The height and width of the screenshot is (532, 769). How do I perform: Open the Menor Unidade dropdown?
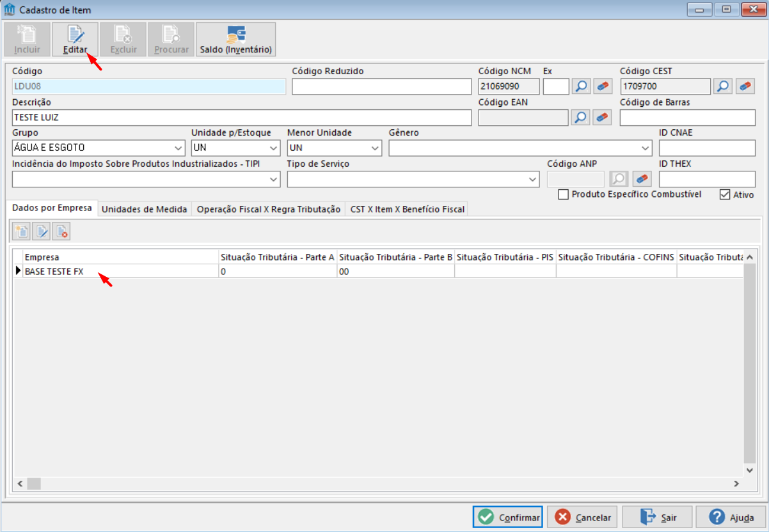point(375,148)
